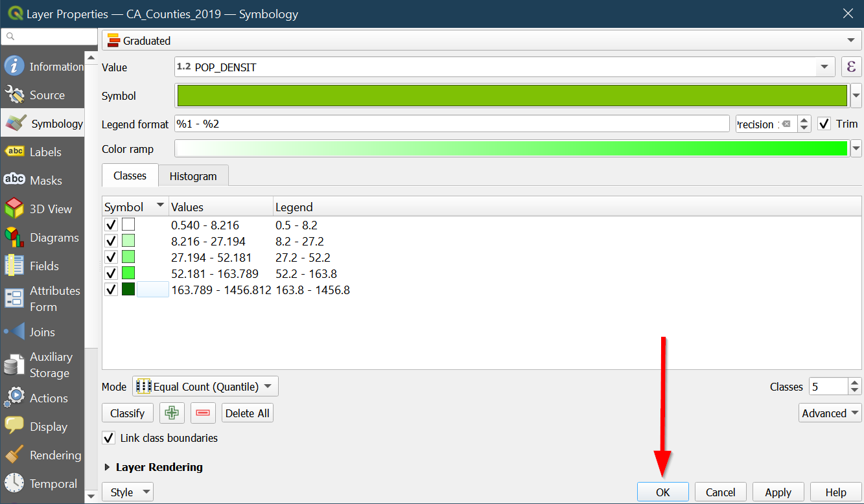Click the green plus add class button
The height and width of the screenshot is (504, 864).
[x=172, y=413]
